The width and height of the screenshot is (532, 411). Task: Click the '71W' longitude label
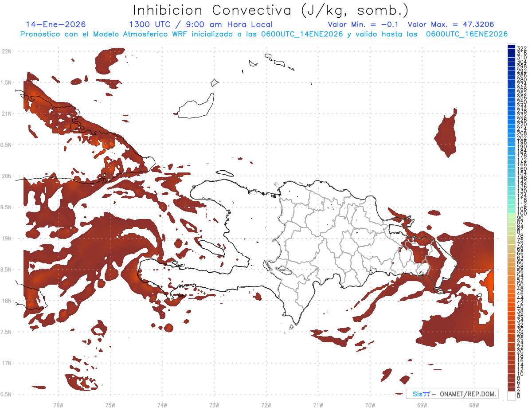click(x=318, y=405)
